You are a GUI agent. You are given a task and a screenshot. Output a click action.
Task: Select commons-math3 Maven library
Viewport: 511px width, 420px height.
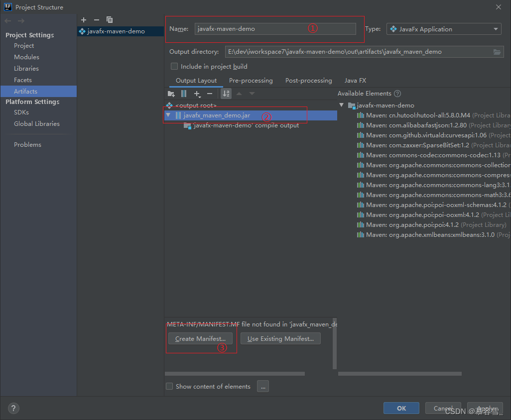tap(433, 195)
